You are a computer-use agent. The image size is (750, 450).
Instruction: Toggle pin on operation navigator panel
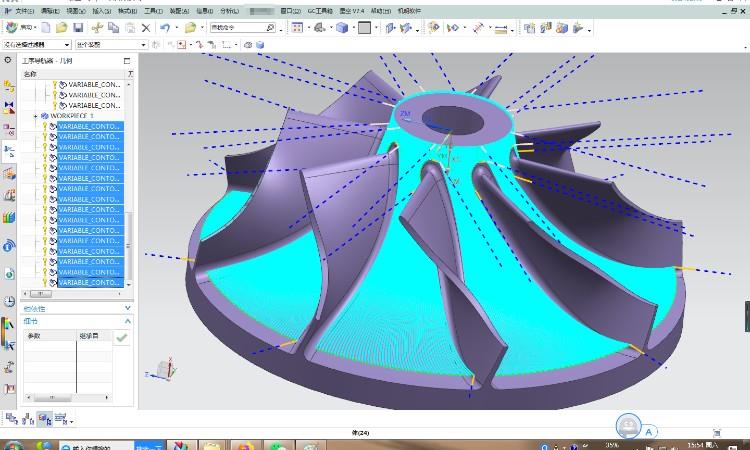click(x=127, y=61)
